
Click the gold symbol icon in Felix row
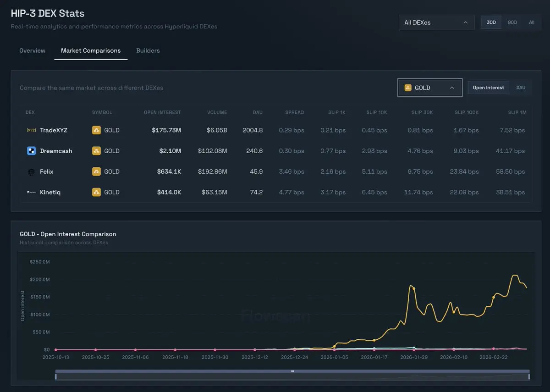96,171
